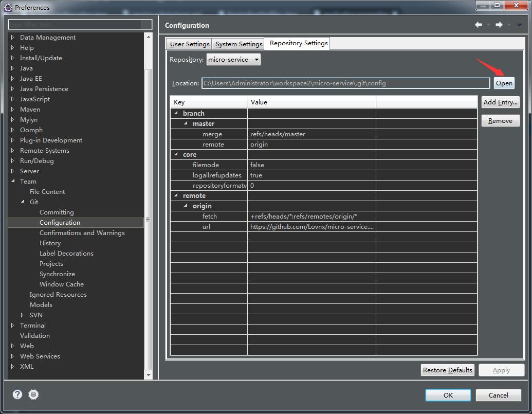Select Ignored Resources under Team
This screenshot has height=414, width=532.
(58, 295)
